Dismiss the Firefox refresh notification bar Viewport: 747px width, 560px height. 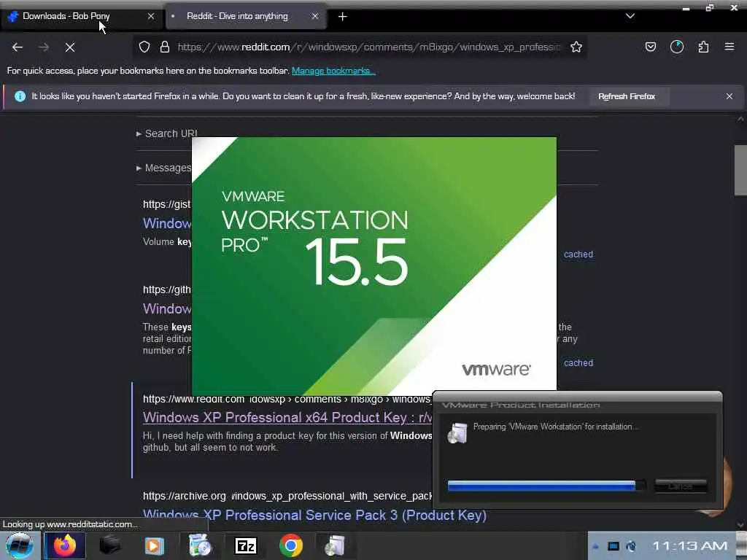point(729,96)
